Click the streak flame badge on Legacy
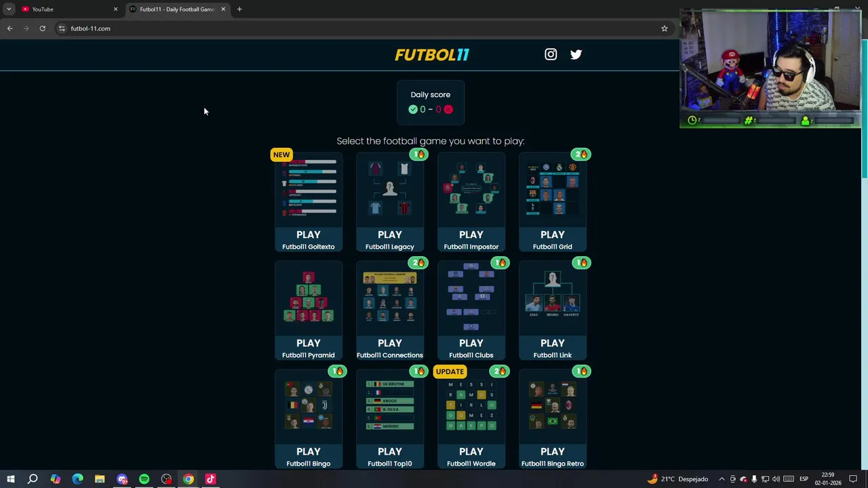Viewport: 868px width, 488px height. tap(418, 155)
